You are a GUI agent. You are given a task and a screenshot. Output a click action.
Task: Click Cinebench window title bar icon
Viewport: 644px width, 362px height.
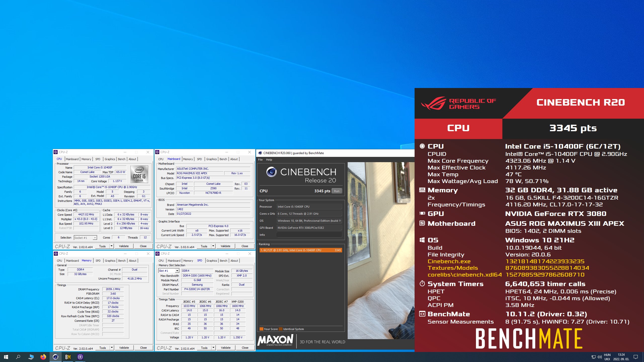[260, 153]
